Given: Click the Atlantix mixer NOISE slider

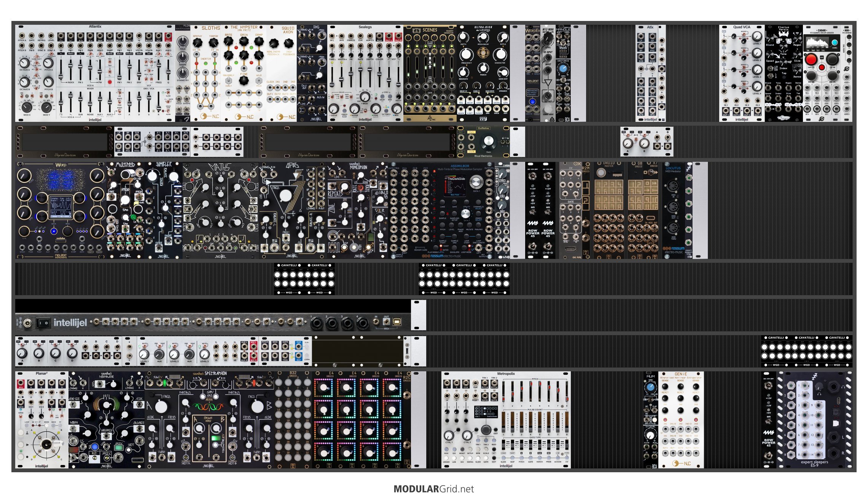Looking at the screenshot, I should point(90,102).
